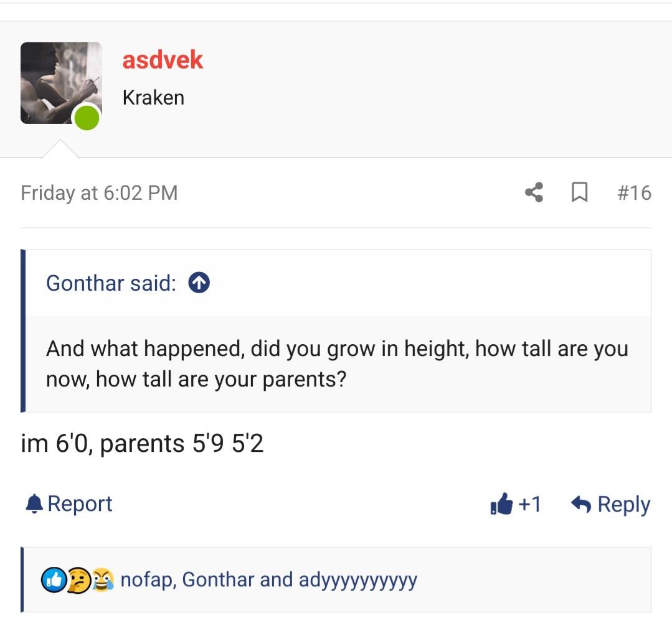Bookmark this post
This screenshot has width=672, height=628.
click(x=579, y=192)
